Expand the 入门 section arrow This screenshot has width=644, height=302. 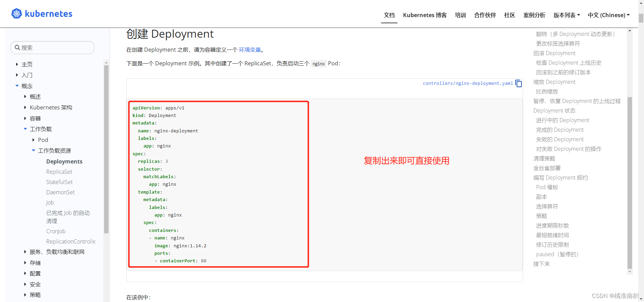click(x=17, y=75)
